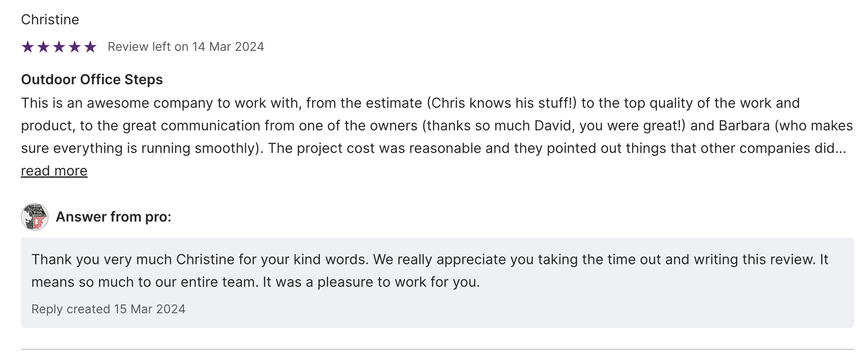The image size is (868, 358).
Task: Click the fourth rating star
Action: tap(75, 46)
